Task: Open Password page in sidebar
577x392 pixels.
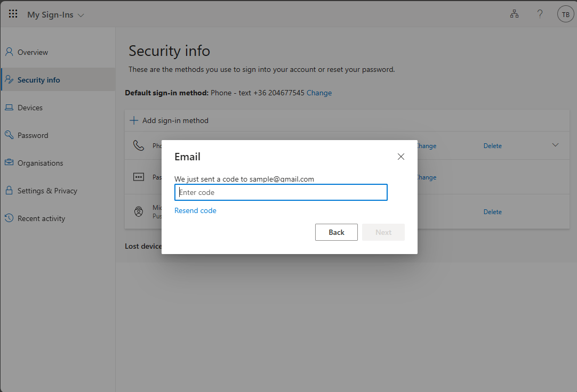Action: click(33, 135)
